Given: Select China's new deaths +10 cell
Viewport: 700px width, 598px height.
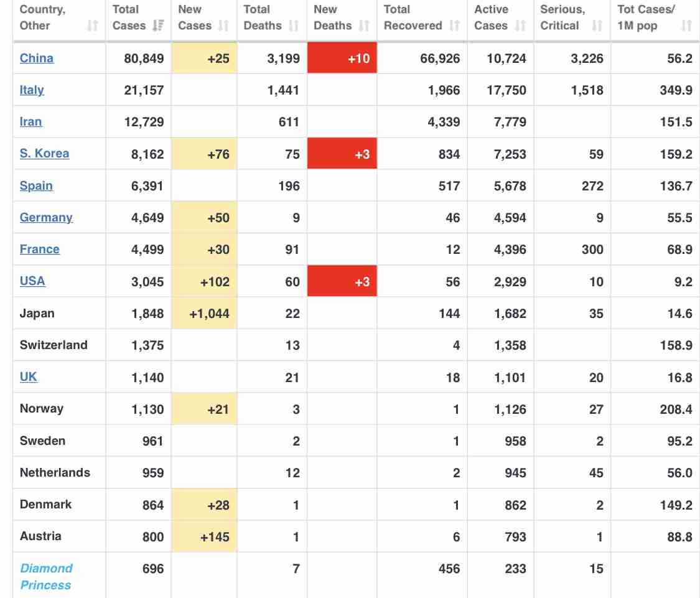Looking at the screenshot, I should 342,58.
